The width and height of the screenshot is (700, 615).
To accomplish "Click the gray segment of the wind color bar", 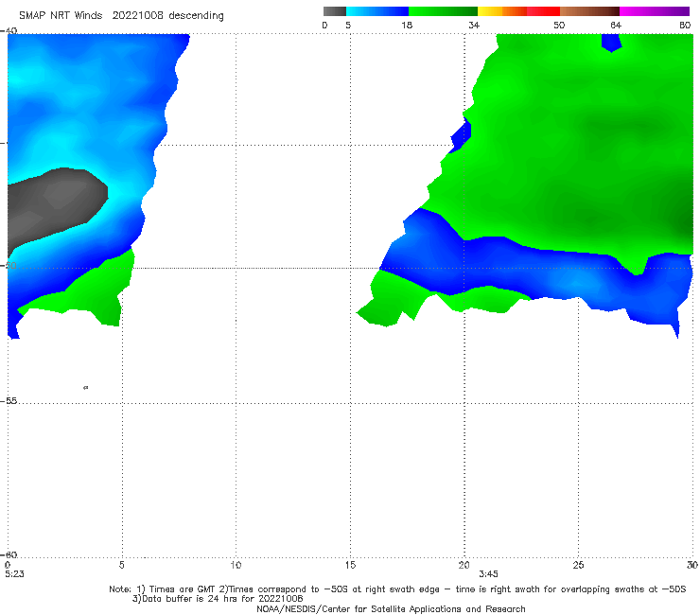I will pyautogui.click(x=334, y=11).
